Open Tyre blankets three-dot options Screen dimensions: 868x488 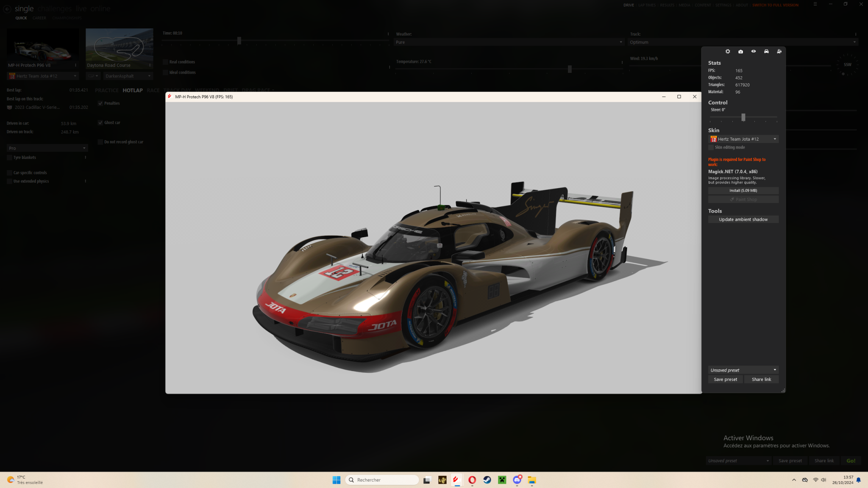click(x=86, y=158)
